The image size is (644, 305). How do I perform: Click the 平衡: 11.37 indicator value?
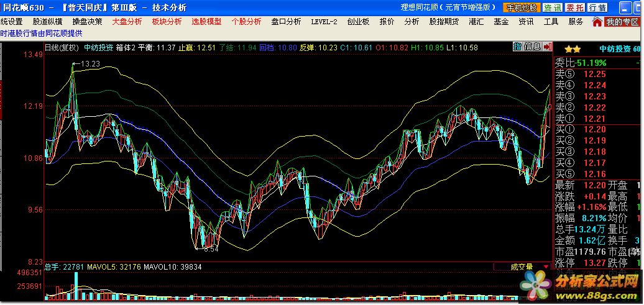157,48
